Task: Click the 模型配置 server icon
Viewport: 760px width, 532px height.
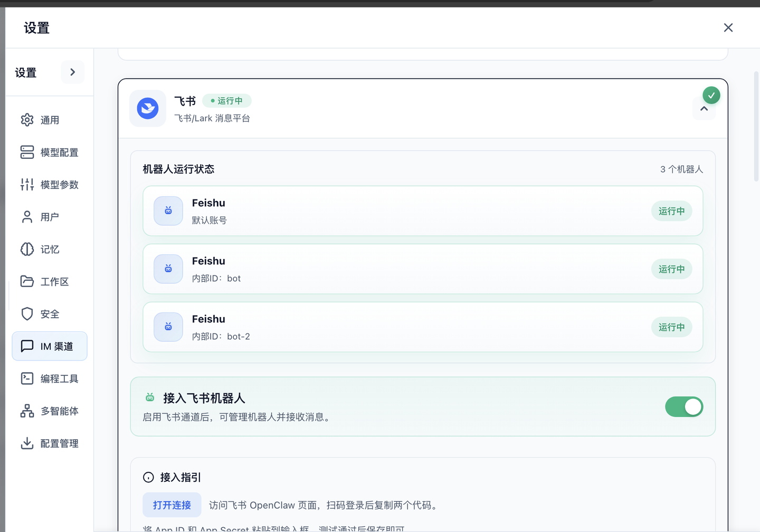Action: click(27, 152)
